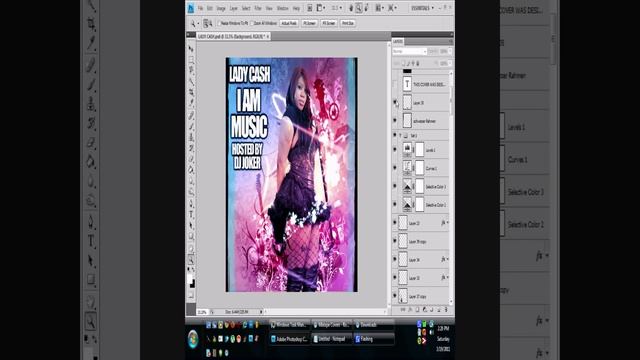This screenshot has height=360, width=640.
Task: Add a layer mask from panel bottom
Action: pyautogui.click(x=417, y=310)
